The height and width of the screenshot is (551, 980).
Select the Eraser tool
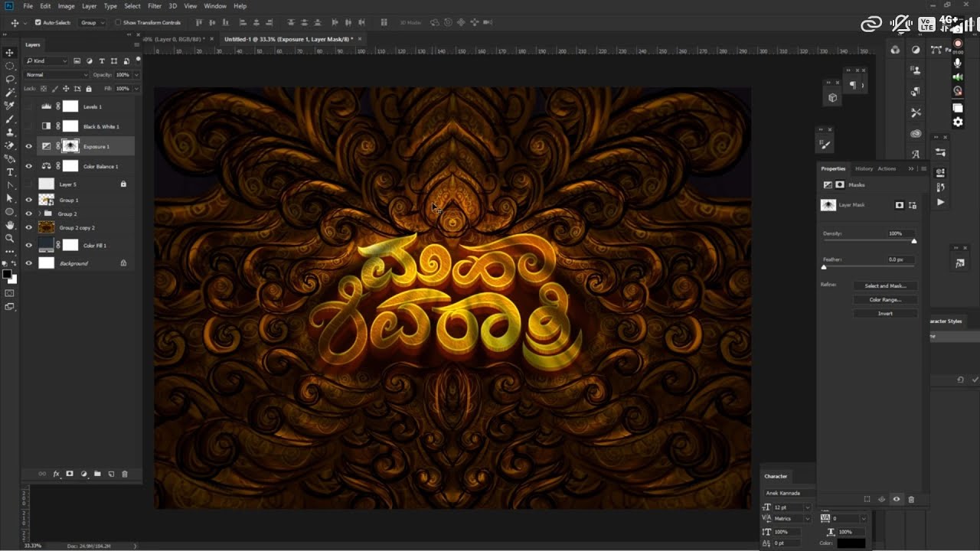coord(10,145)
